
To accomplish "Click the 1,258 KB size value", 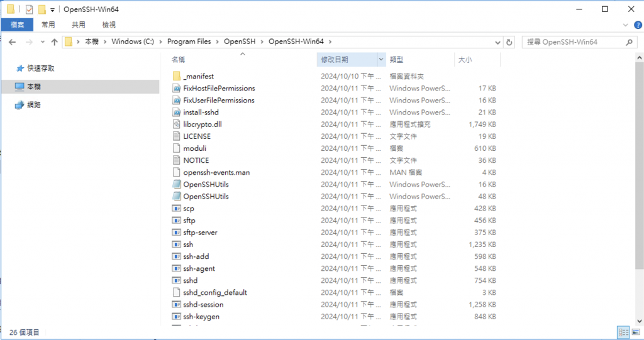I will [x=482, y=304].
